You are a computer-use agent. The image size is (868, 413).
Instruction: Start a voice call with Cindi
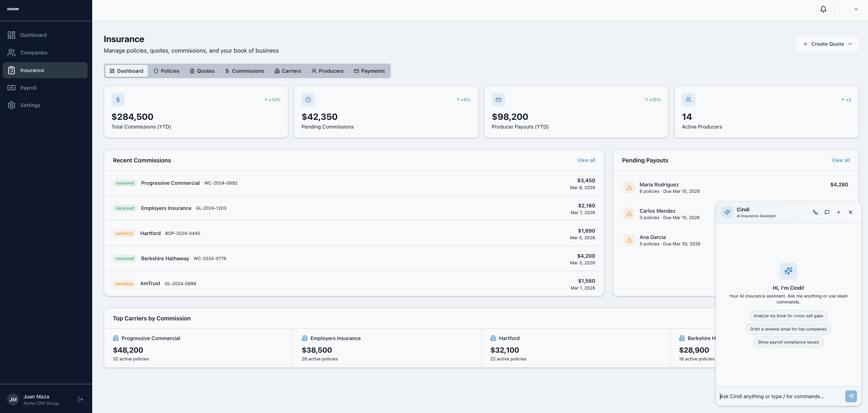pos(815,212)
